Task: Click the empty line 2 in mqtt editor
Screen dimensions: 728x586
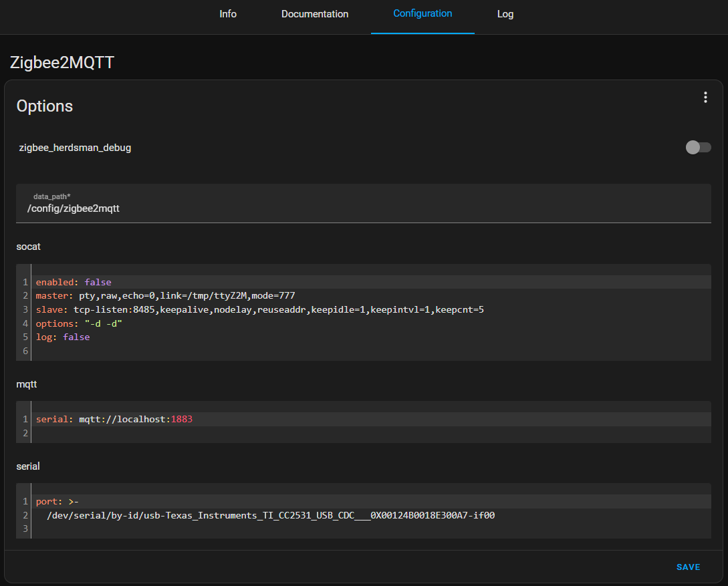Action: coord(371,433)
